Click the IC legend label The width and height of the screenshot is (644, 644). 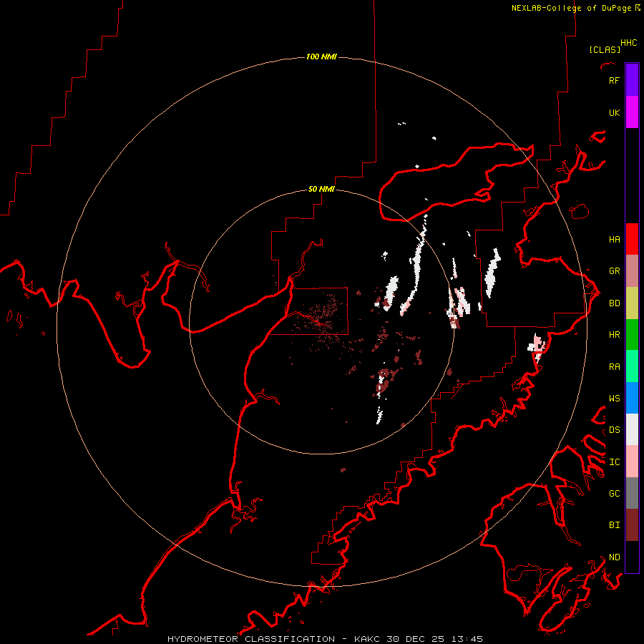[614, 462]
